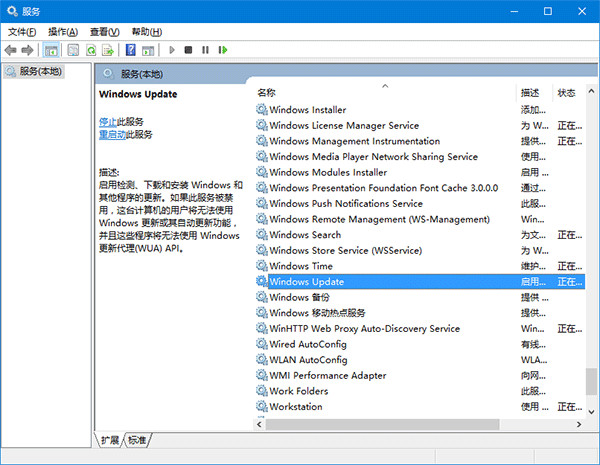Viewport: 600px width, 465px height.
Task: Select the Windows Search service row
Action: tap(304, 235)
